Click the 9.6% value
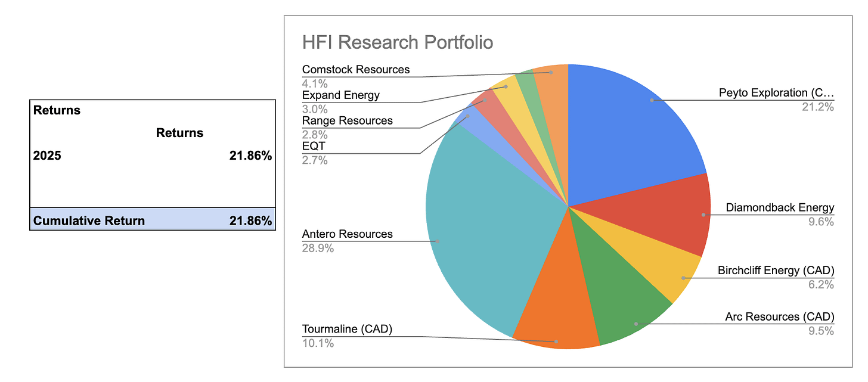Image resolution: width=868 pixels, height=382 pixels. click(821, 222)
